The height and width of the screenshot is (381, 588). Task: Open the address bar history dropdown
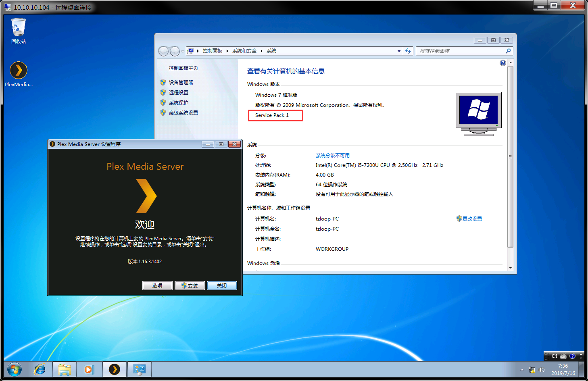(x=399, y=51)
